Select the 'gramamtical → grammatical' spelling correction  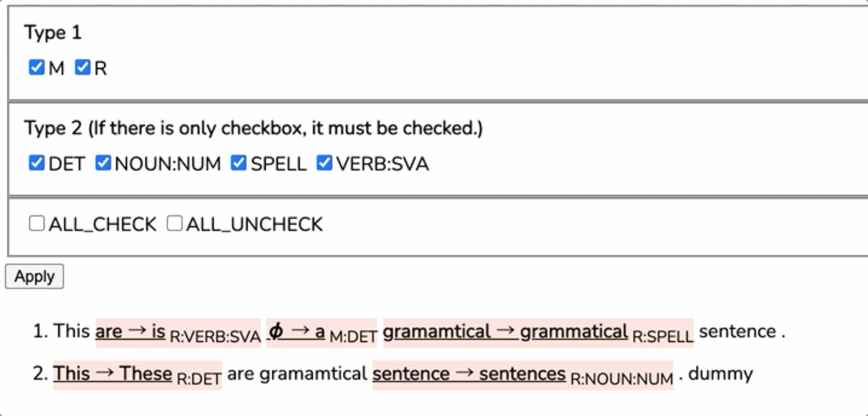[x=505, y=331]
